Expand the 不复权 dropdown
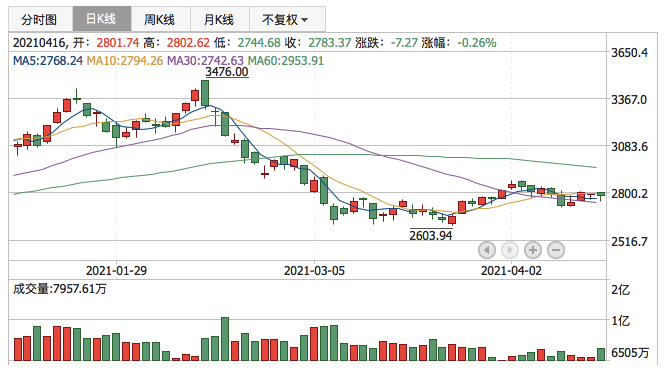 click(287, 19)
